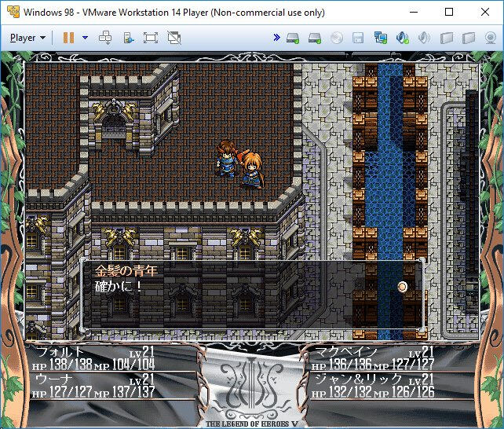
Task: Click the last icon on the device toolbar
Action: (x=490, y=38)
